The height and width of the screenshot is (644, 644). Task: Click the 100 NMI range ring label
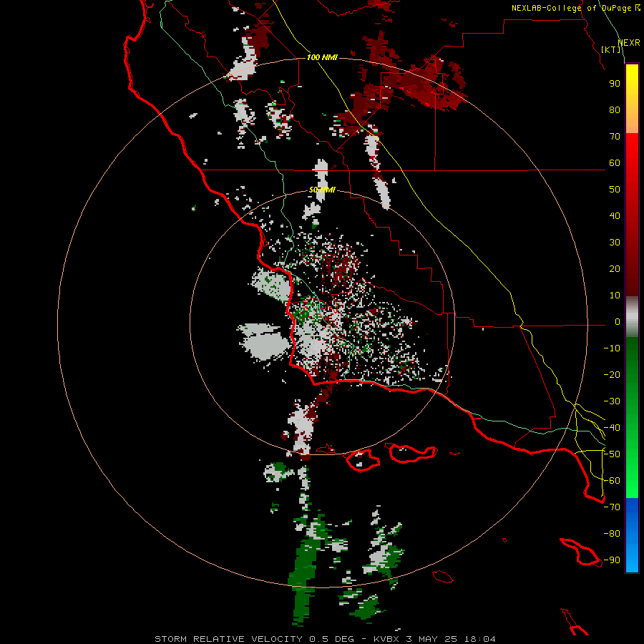coord(322,57)
